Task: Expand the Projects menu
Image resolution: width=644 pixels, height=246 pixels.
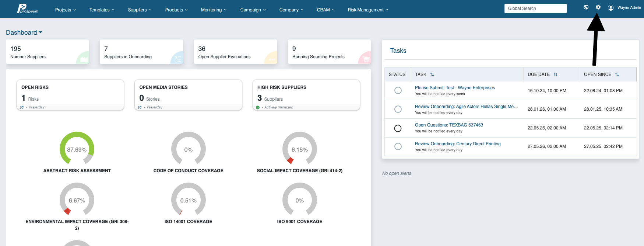Action: pyautogui.click(x=66, y=10)
